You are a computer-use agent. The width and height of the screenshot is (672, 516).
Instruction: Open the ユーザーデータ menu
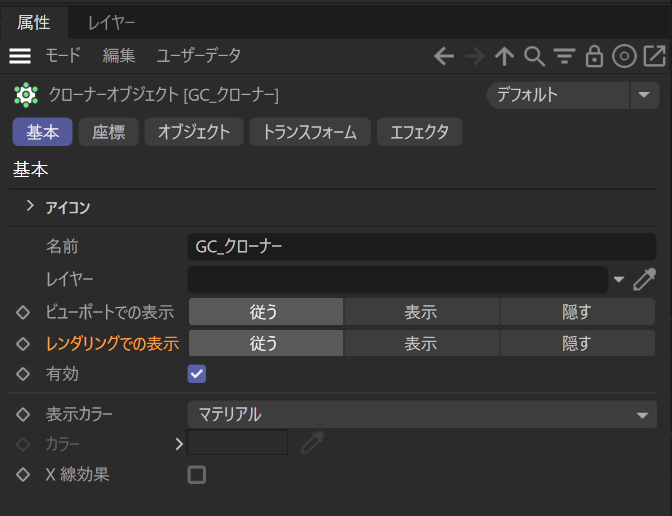coord(199,56)
